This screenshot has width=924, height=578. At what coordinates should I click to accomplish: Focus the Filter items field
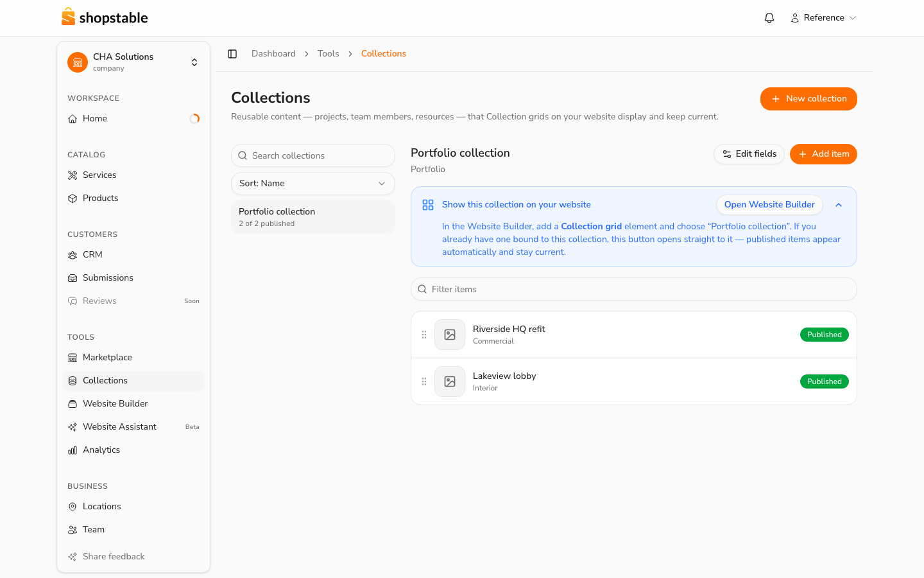click(x=634, y=289)
